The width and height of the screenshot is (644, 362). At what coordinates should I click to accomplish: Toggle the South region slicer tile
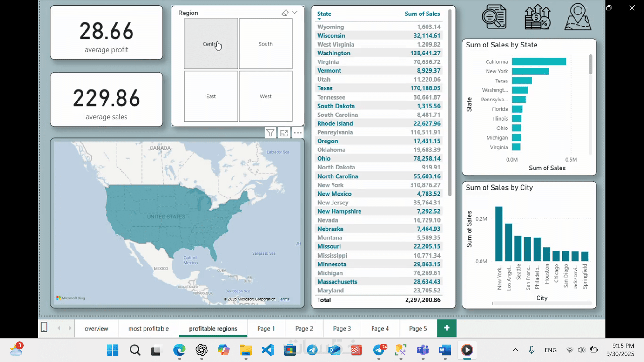pyautogui.click(x=265, y=44)
